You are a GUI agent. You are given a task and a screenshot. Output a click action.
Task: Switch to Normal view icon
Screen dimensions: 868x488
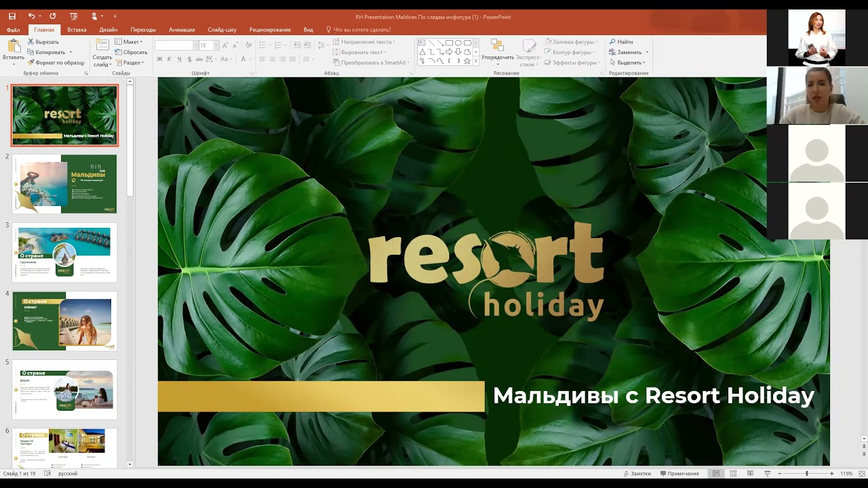(x=716, y=474)
